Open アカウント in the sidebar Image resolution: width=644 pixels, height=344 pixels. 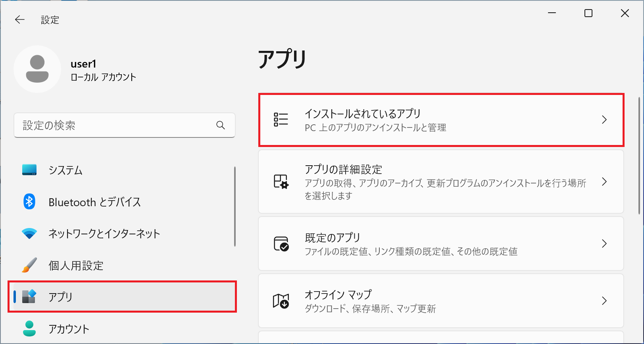pos(123,329)
